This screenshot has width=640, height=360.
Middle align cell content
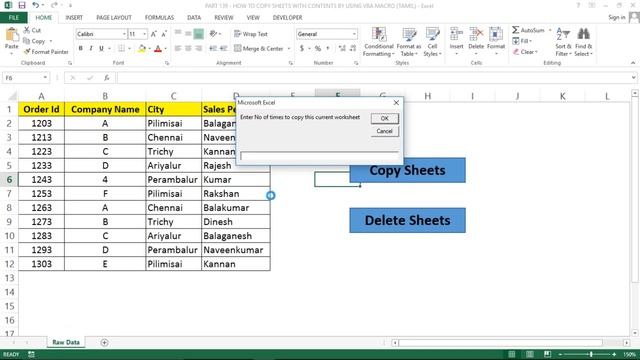coord(188,34)
